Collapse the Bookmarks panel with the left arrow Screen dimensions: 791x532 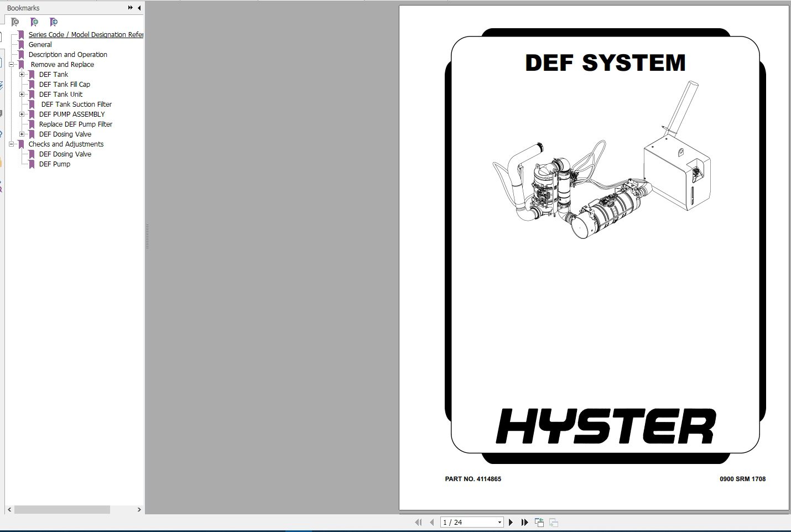(x=139, y=8)
